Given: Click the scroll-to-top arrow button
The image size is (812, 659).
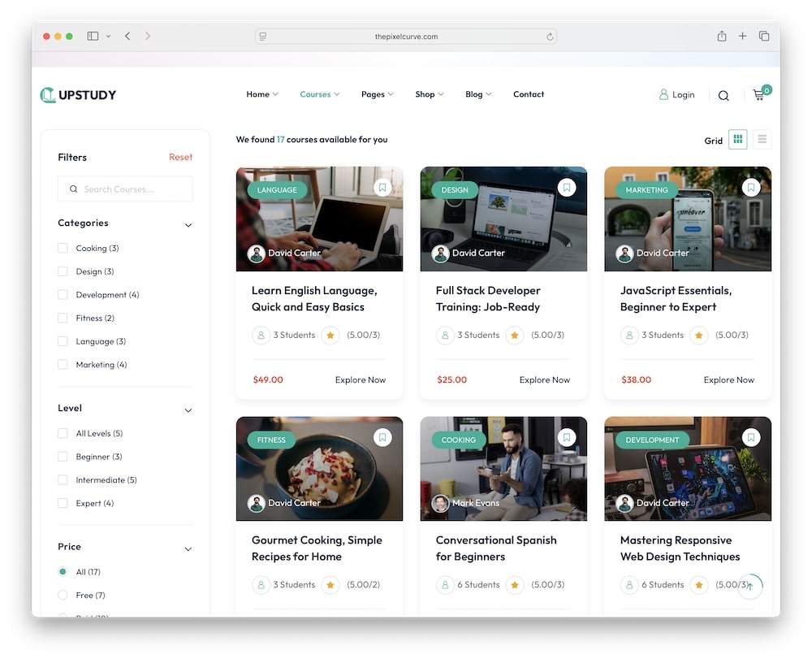Looking at the screenshot, I should [x=750, y=587].
